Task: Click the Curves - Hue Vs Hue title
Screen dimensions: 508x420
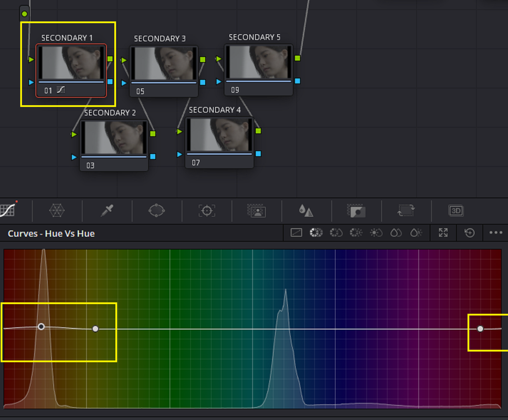Action: [51, 234]
